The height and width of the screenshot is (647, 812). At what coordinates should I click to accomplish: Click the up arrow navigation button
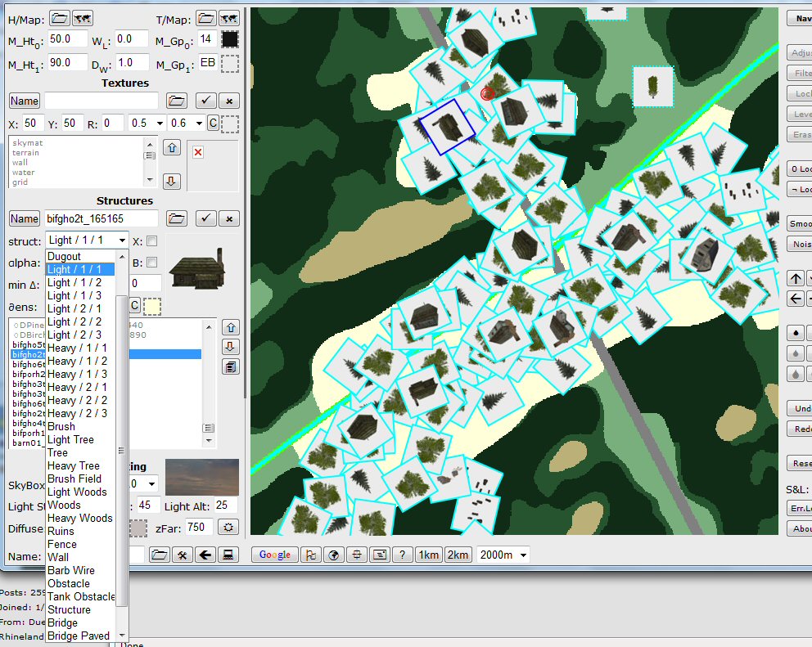click(x=796, y=278)
